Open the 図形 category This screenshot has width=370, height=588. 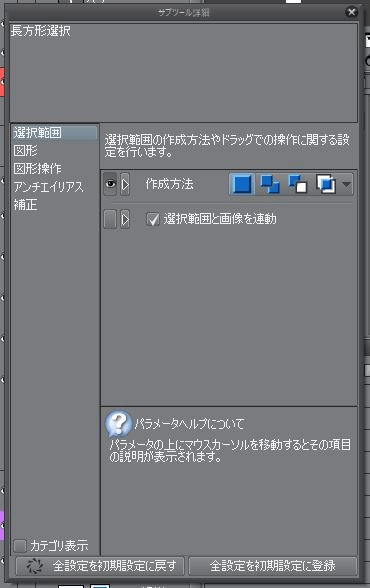click(25, 151)
